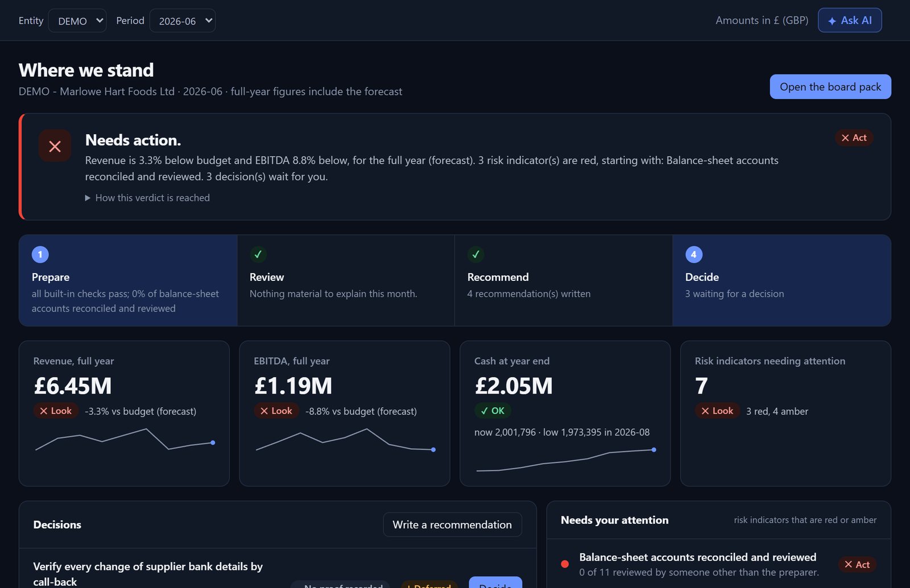Click 'now 2,001,796 · low 1,973,395 in 2026-08'
Screen dimensions: 910x588
[x=562, y=432]
